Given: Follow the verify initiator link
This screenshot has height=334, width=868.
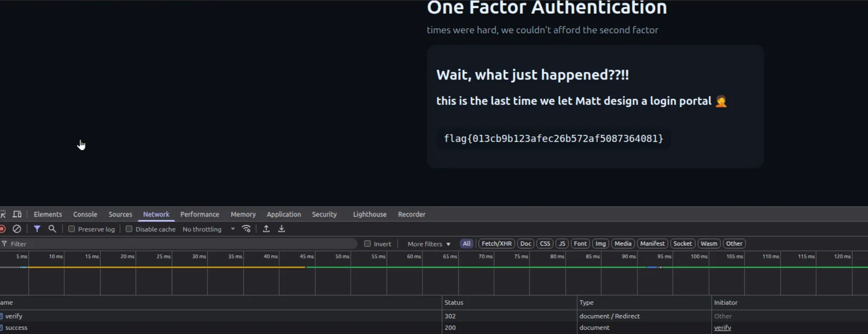Looking at the screenshot, I should pos(722,328).
